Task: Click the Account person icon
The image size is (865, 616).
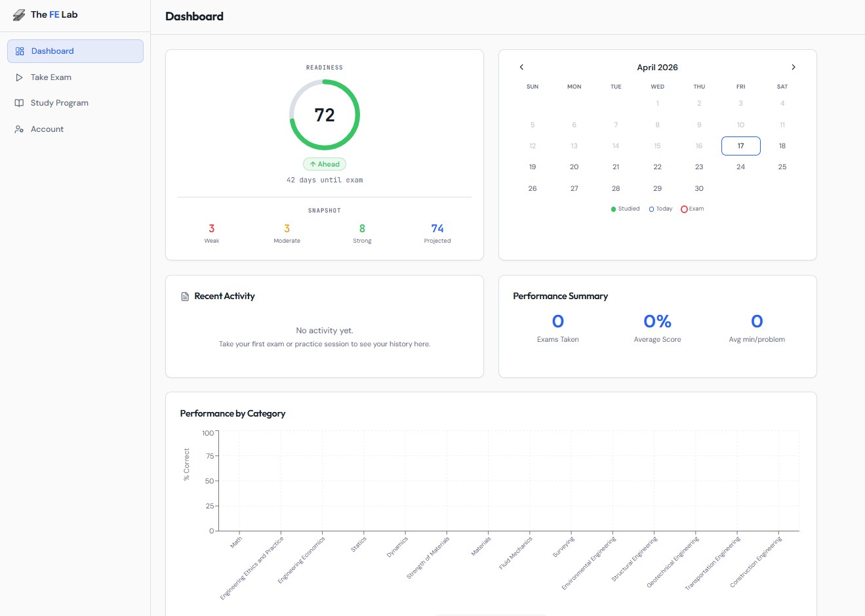Action: (19, 129)
